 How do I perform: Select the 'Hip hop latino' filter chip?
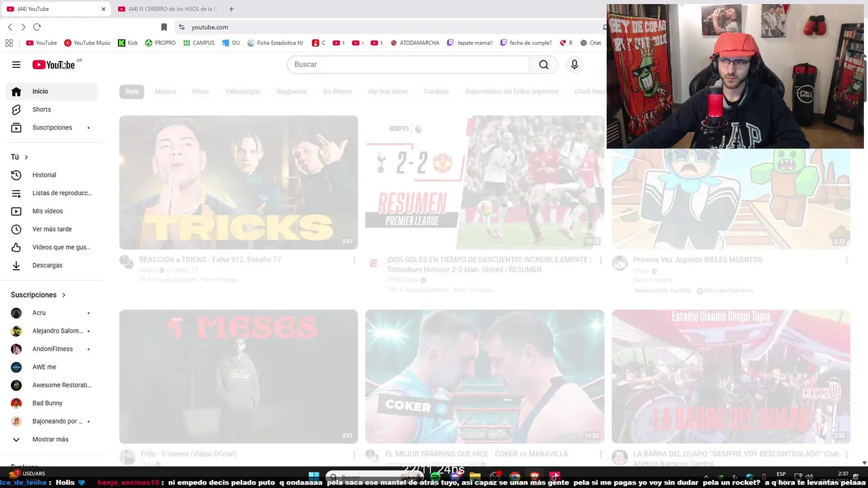tap(388, 91)
